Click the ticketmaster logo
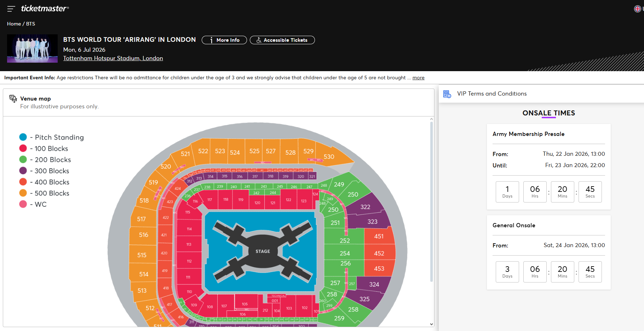The height and width of the screenshot is (331, 644). click(x=45, y=8)
